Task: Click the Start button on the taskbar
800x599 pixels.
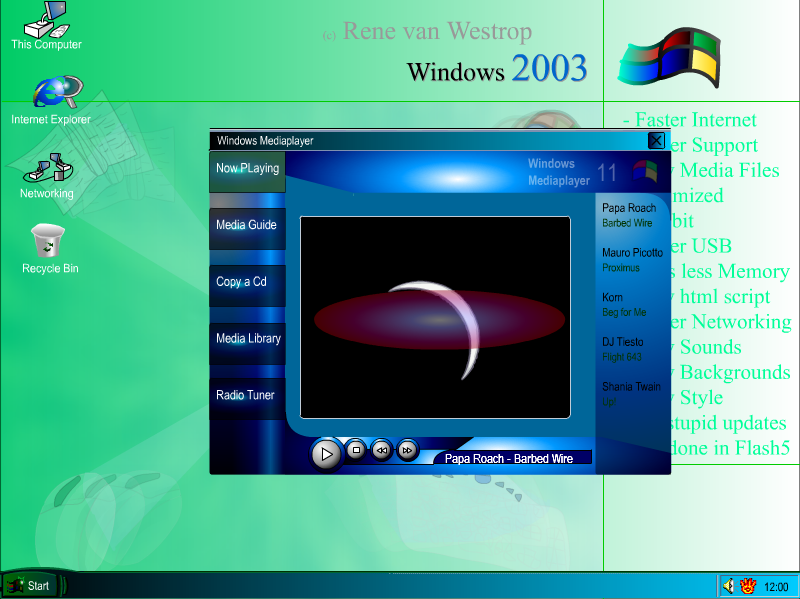Action: pos(32,585)
